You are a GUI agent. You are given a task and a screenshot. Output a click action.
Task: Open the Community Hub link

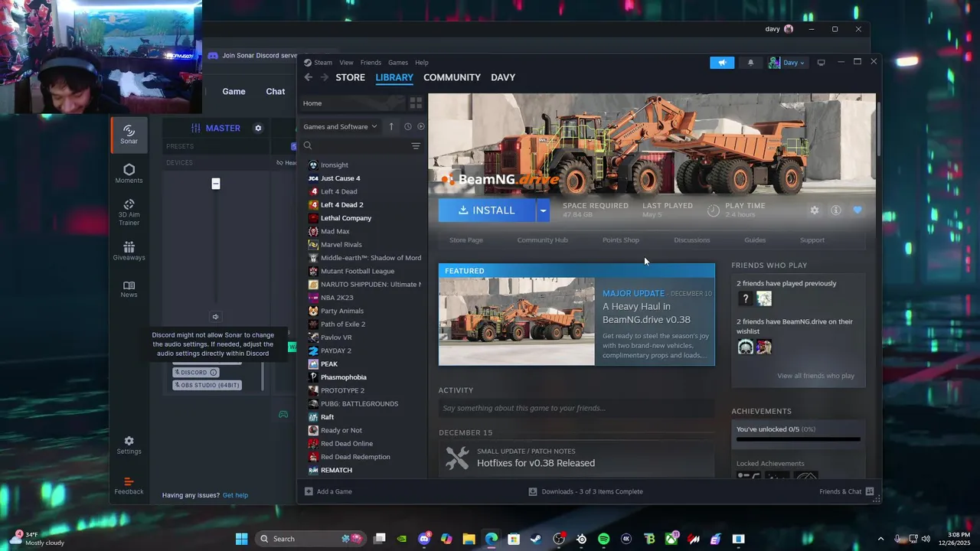[x=542, y=240]
